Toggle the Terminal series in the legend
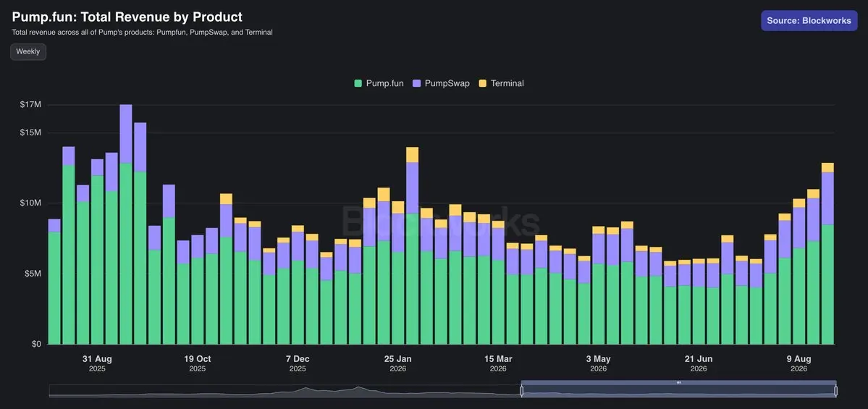This screenshot has height=409, width=868. click(501, 83)
